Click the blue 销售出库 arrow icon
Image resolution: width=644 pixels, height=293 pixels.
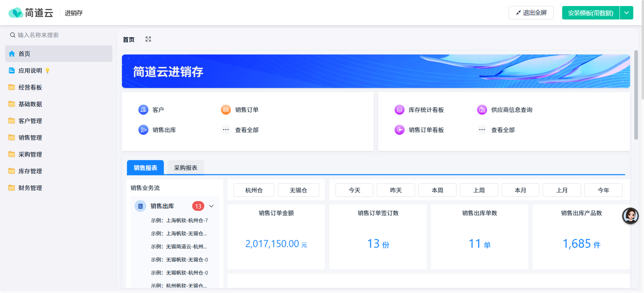pyautogui.click(x=143, y=130)
